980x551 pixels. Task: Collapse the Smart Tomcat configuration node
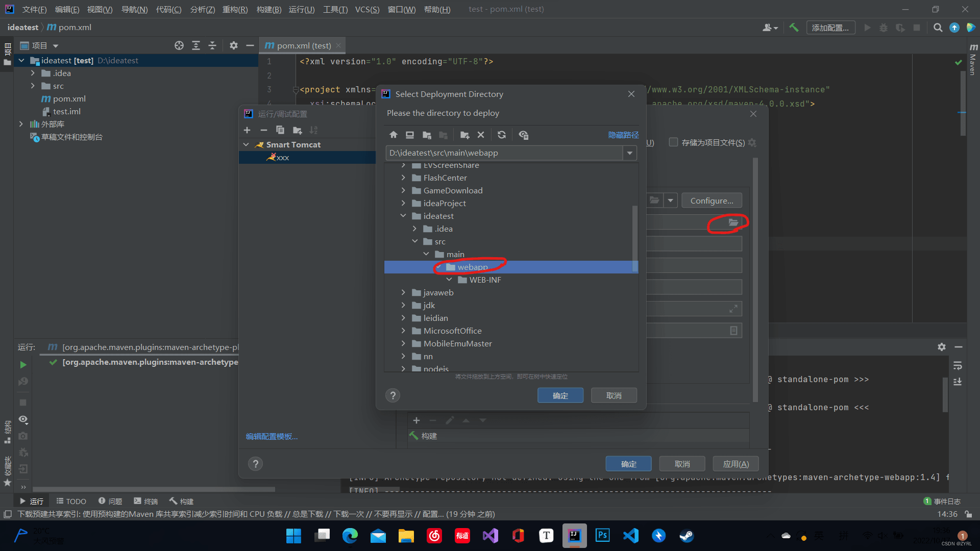click(x=246, y=145)
